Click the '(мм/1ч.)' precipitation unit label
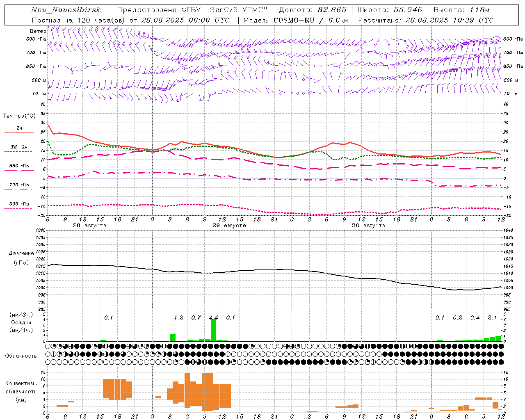The width and height of the screenshot is (525, 420). pos(21,330)
